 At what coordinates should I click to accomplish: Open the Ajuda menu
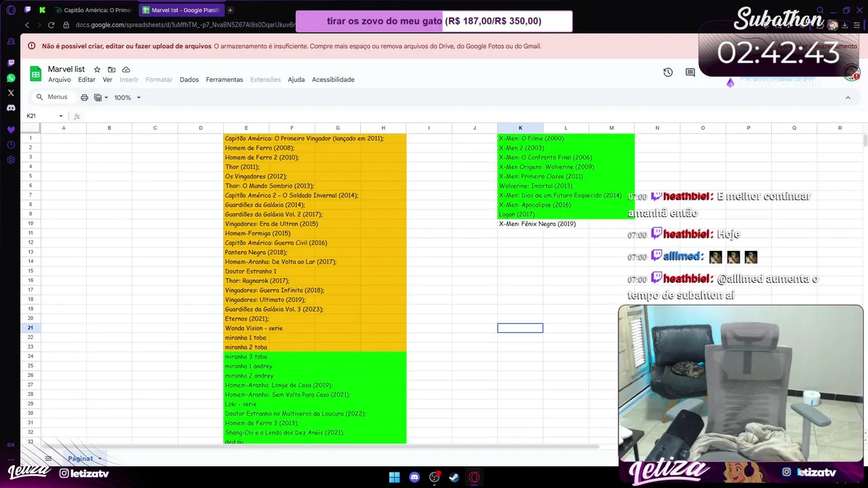coord(296,79)
